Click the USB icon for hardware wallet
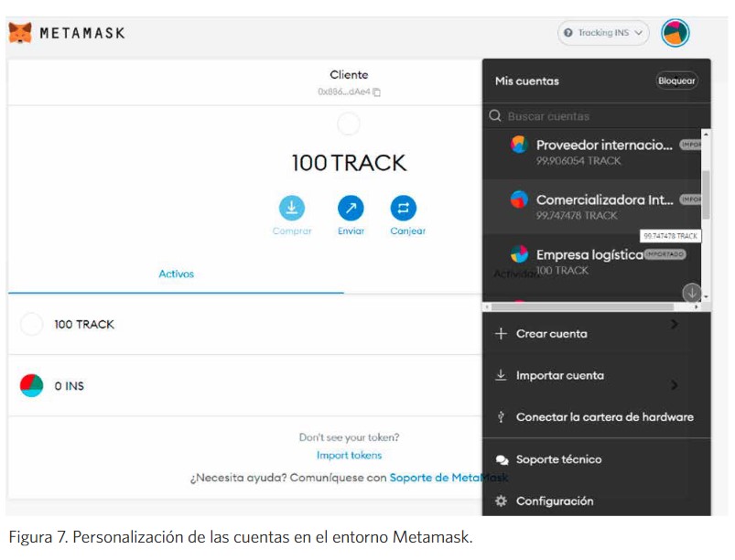735x560 pixels. (x=501, y=416)
